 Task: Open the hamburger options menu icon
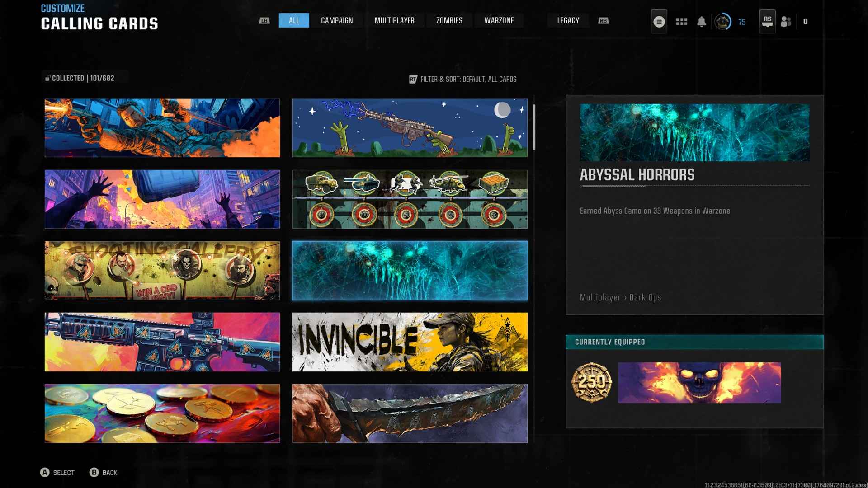coord(659,22)
